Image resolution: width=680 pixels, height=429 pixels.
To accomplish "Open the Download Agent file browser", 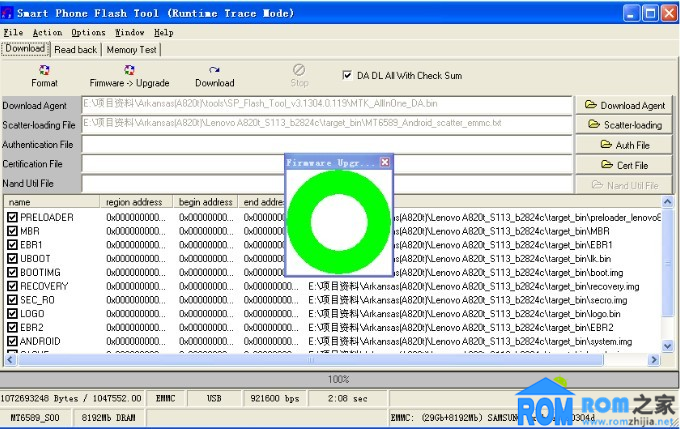I will click(x=625, y=105).
